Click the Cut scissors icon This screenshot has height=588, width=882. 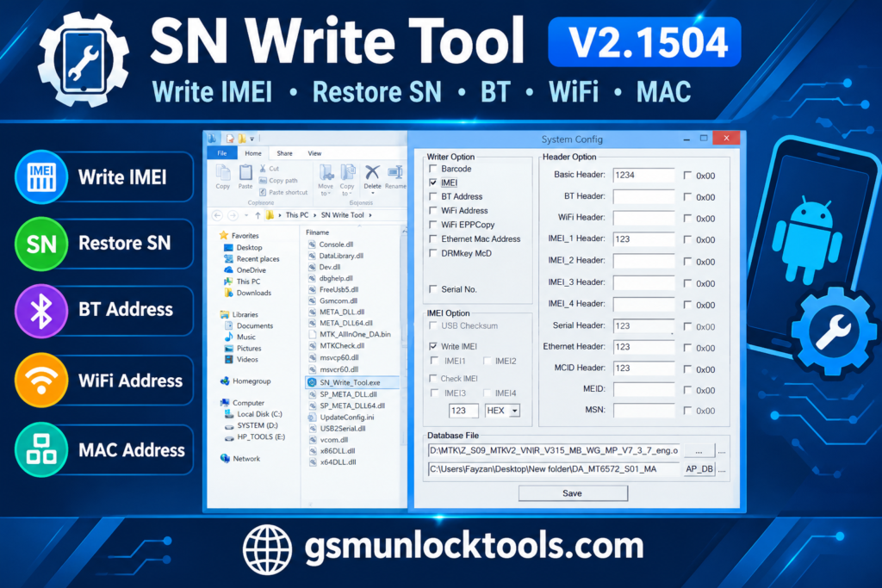click(x=263, y=168)
